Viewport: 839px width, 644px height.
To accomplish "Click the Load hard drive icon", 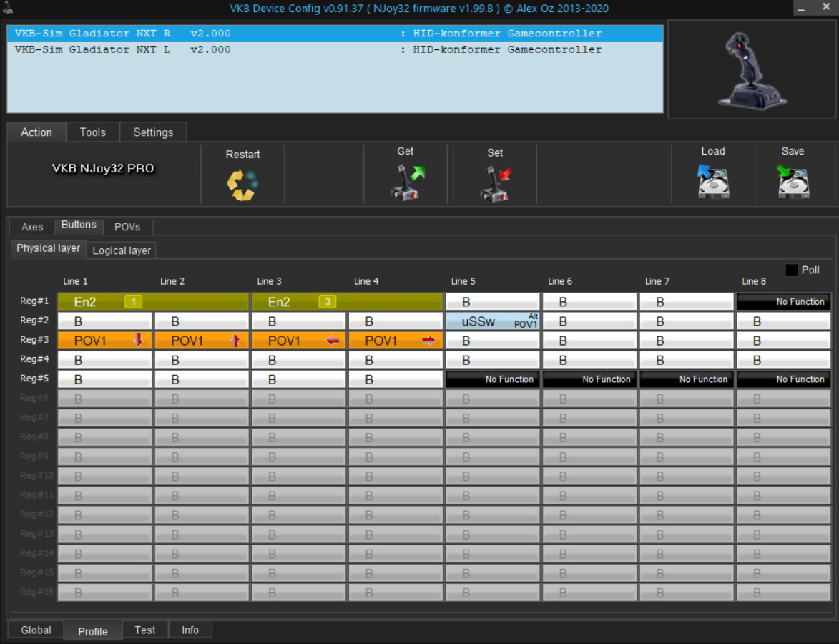I will pyautogui.click(x=713, y=181).
